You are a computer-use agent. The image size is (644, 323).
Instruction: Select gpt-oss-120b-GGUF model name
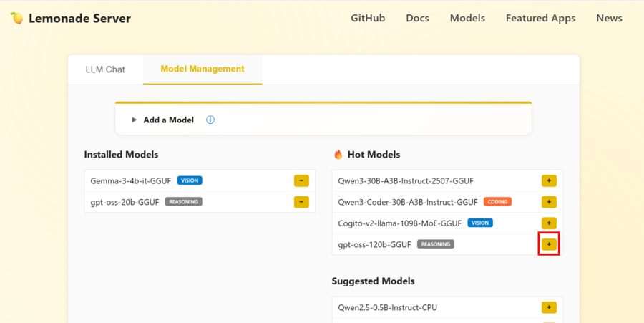click(x=374, y=244)
